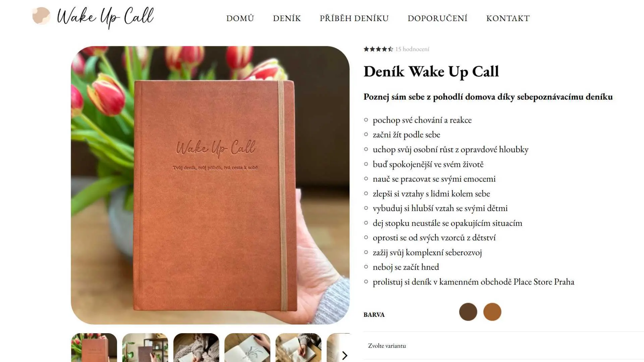The height and width of the screenshot is (362, 644).
Task: Click the Deník Wake Up Call heading
Action: tap(431, 72)
